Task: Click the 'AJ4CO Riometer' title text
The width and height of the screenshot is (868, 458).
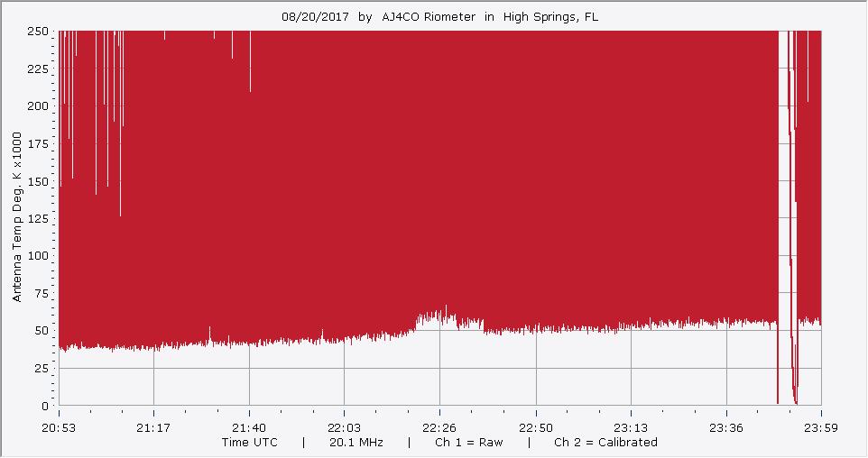Action: pyautogui.click(x=429, y=16)
